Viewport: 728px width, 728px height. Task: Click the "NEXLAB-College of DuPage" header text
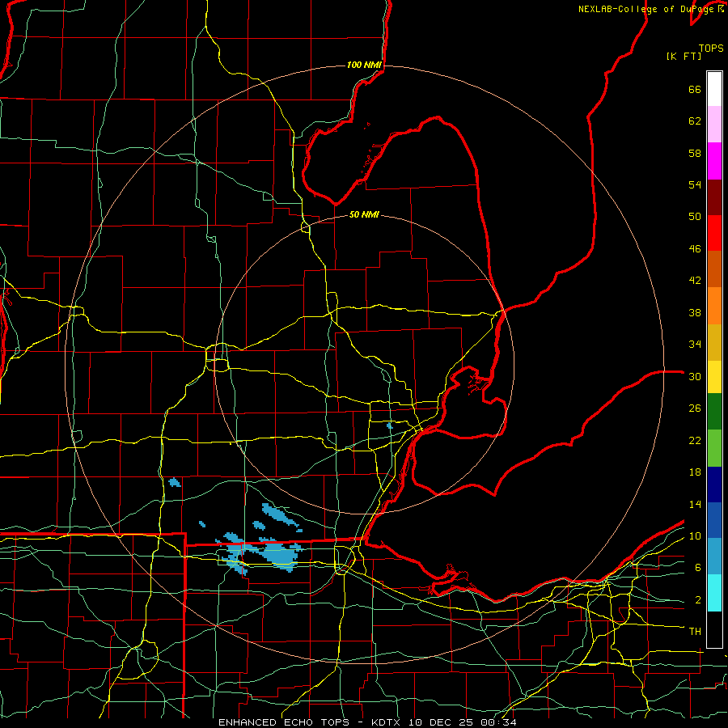[647, 9]
